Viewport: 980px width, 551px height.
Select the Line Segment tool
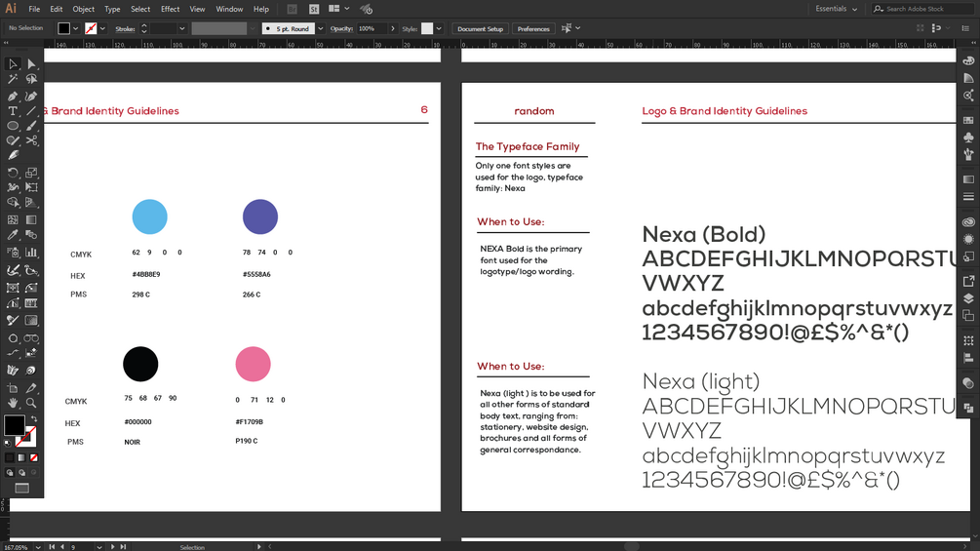pos(31,110)
